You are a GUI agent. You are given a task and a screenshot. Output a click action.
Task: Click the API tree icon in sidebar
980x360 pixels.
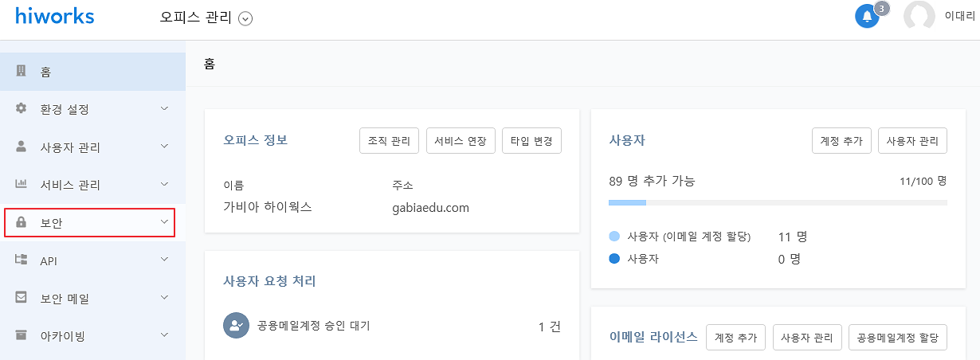coord(22,260)
